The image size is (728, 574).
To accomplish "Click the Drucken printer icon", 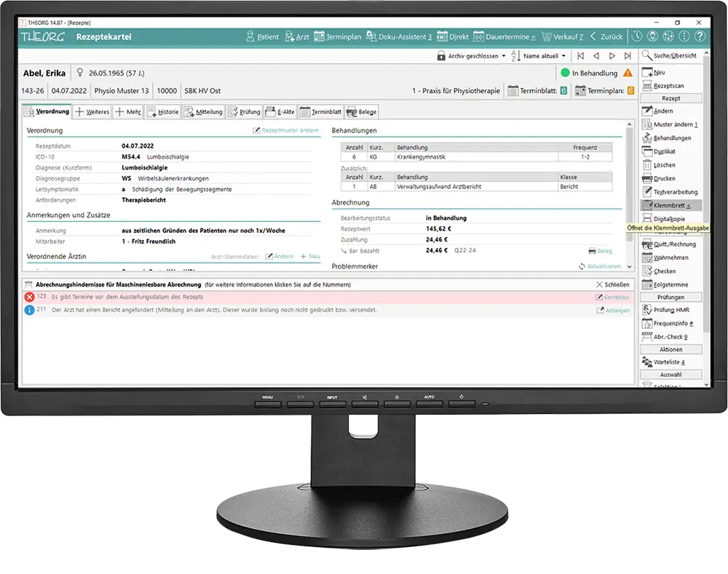I will click(648, 178).
